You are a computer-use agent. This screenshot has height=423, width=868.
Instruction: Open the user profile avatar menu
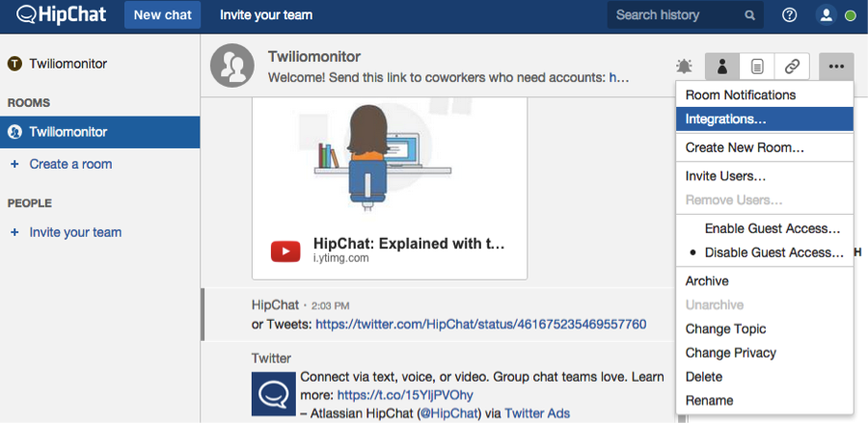(826, 15)
